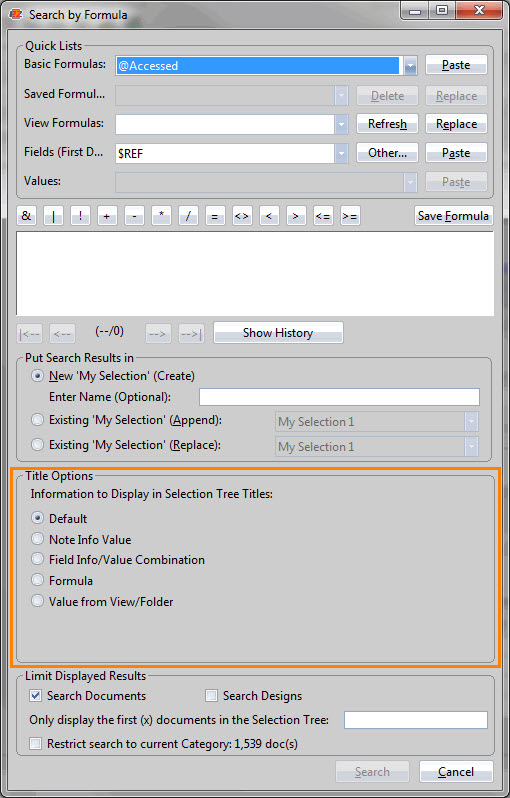Viewport: 510px width, 798px height.
Task: Click the equals (=) operator button
Action: coord(215,216)
